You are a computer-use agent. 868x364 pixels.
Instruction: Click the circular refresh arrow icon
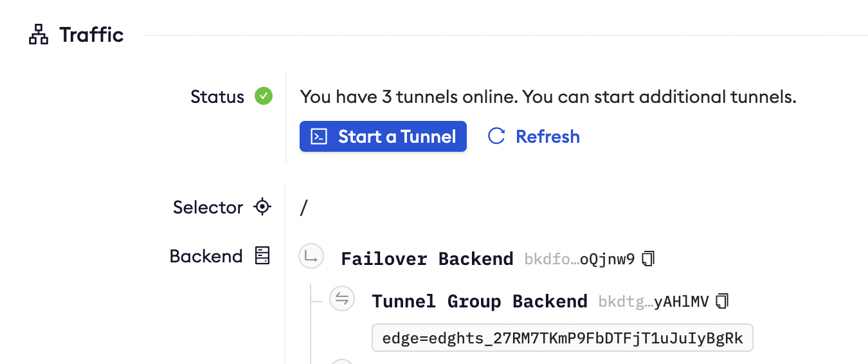[496, 136]
